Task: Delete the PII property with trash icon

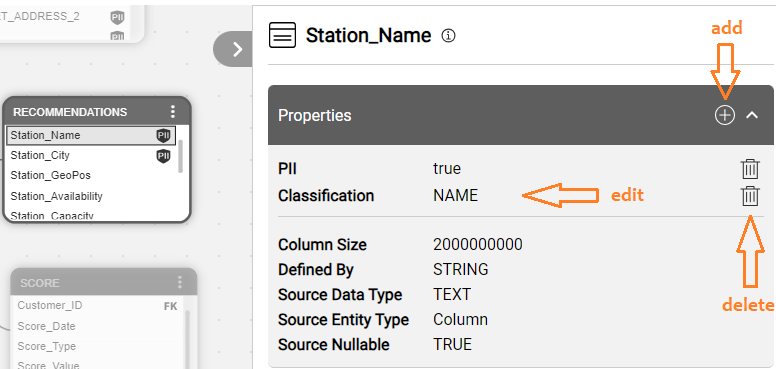Action: [x=750, y=169]
